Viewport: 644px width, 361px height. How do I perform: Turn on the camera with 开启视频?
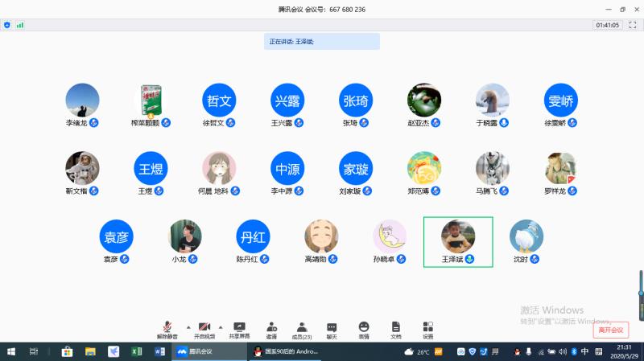204,328
